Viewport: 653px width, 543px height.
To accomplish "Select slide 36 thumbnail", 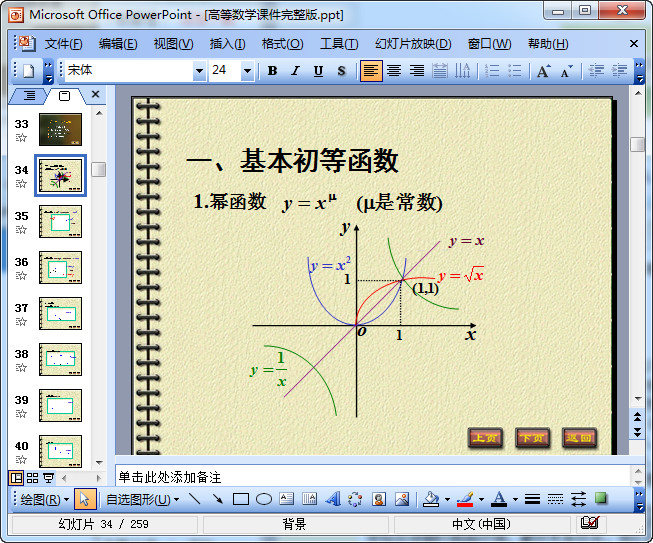I will [60, 268].
